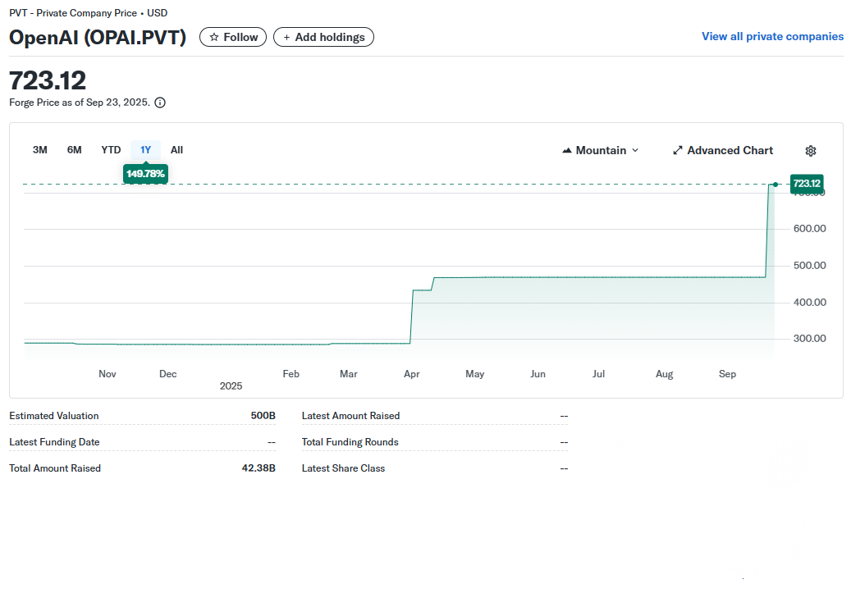Expand the Mountain chart type dropdown
Screen dimensions: 851x616
(601, 151)
